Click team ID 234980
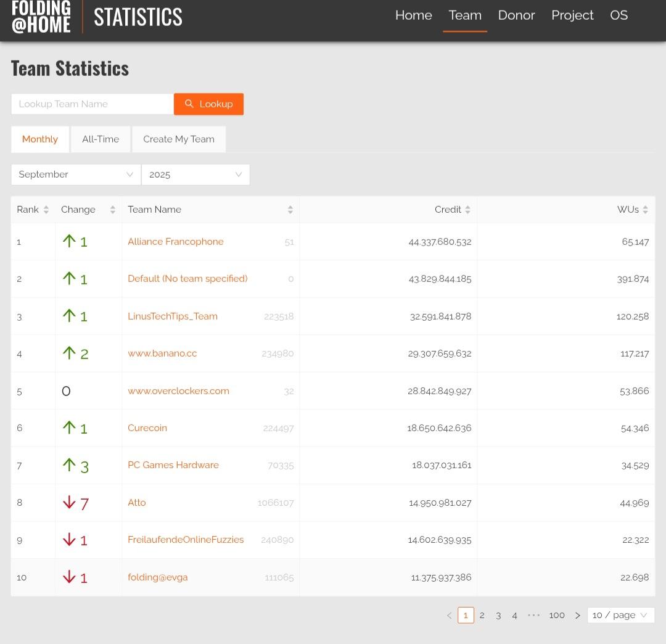666x644 pixels. coord(277,353)
